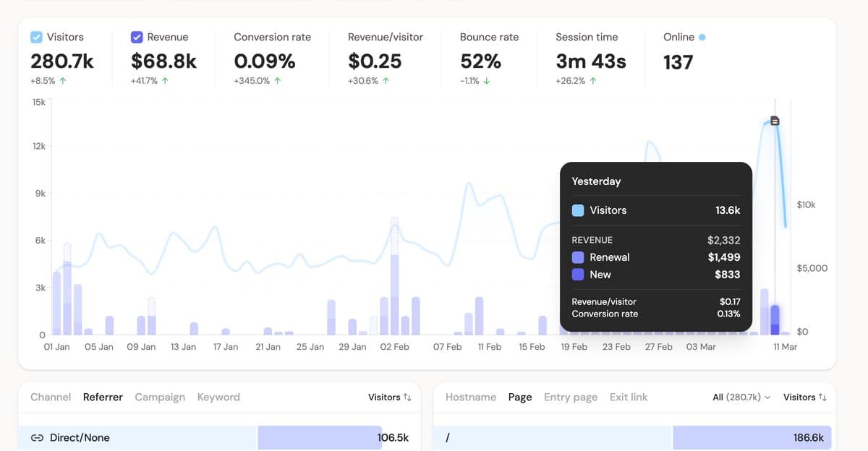Click the revenue bar above 02 Feb

[x=394, y=276]
